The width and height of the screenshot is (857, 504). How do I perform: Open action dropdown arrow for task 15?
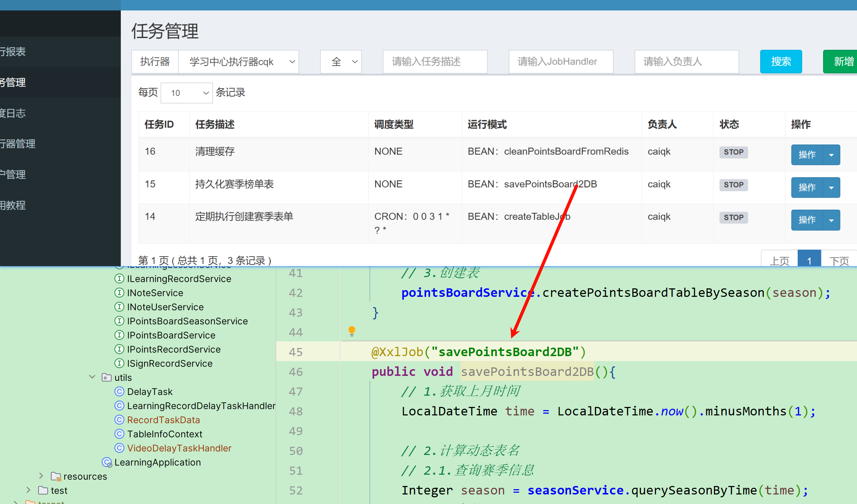point(832,187)
